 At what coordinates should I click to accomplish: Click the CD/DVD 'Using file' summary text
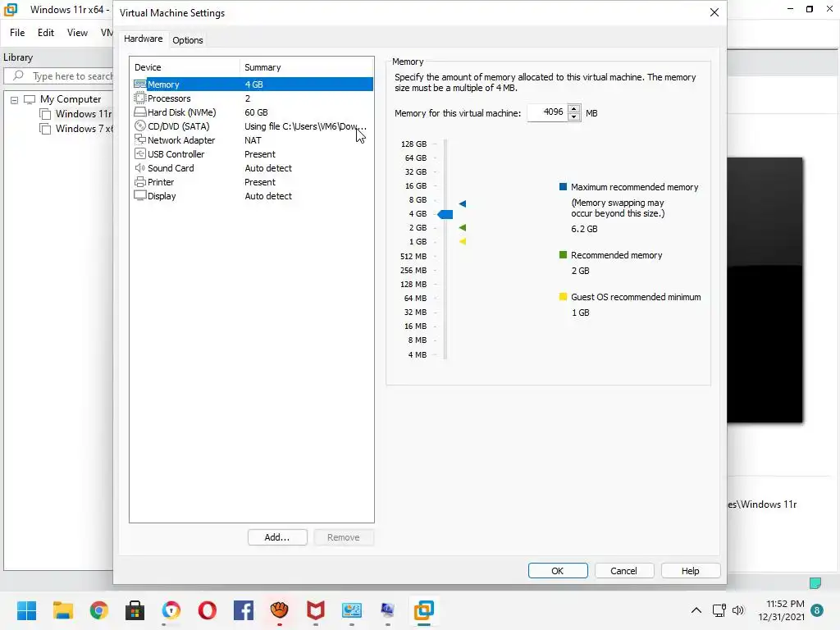coord(305,126)
